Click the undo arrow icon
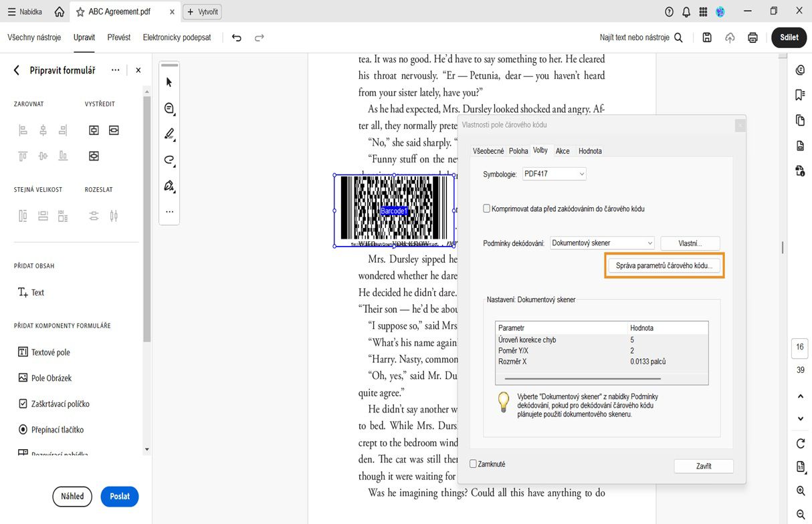 coord(236,38)
